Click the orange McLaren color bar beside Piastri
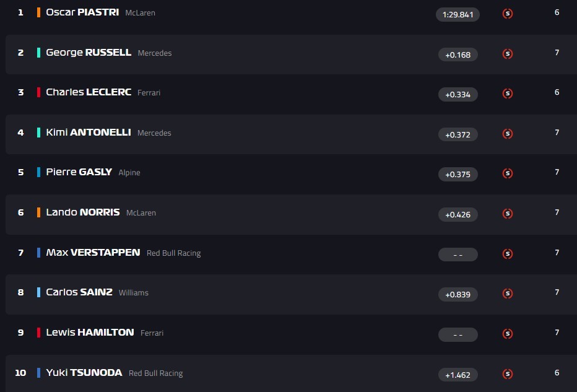The image size is (577, 392). 38,12
